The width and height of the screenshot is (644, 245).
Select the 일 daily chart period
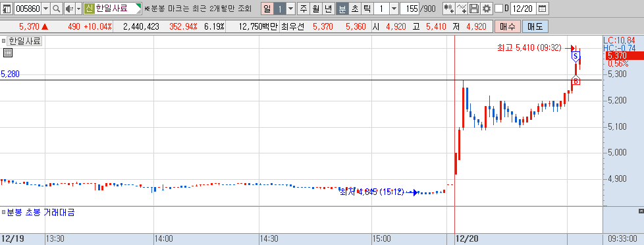click(x=267, y=8)
